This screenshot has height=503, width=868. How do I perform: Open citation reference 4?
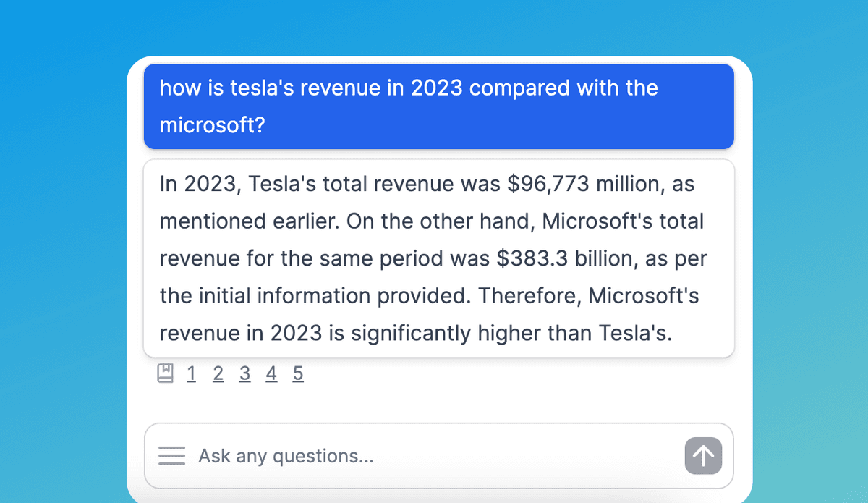271,373
